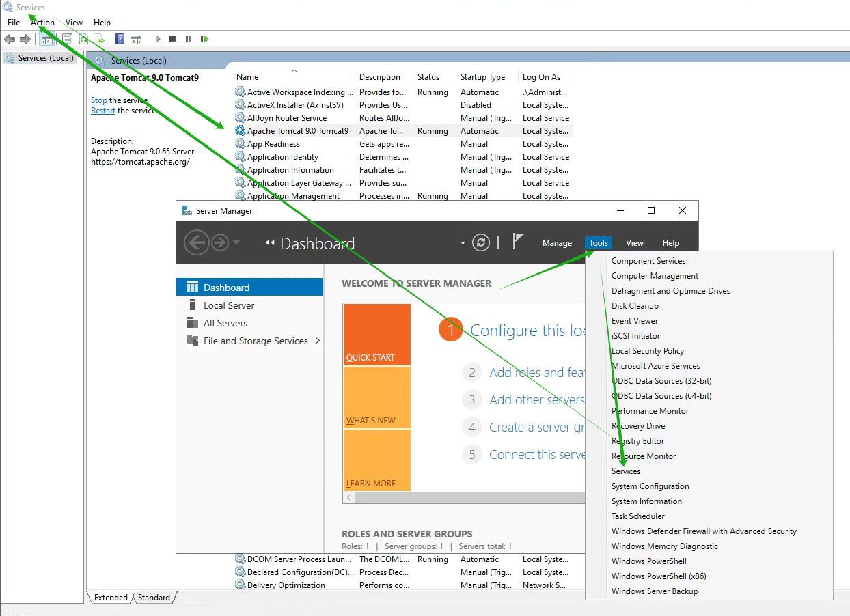Image resolution: width=850 pixels, height=616 pixels.
Task: Click the Server Manager refresh icon
Action: tap(481, 242)
